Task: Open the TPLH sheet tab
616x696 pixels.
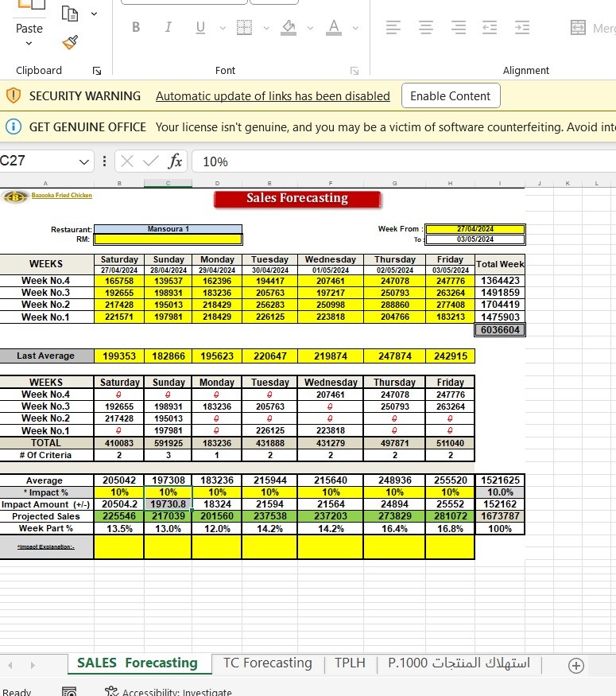Action: pos(350,663)
